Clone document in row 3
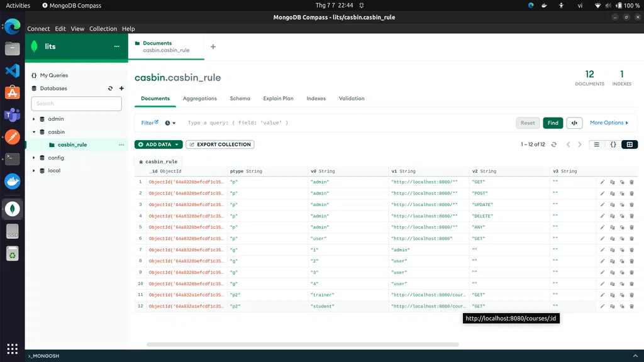The height and width of the screenshot is (362, 644). tap(622, 205)
